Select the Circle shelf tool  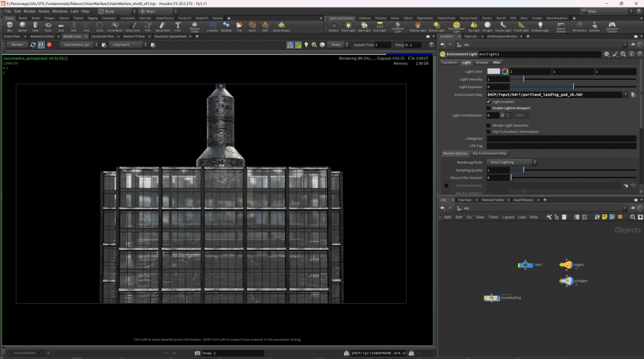click(99, 26)
